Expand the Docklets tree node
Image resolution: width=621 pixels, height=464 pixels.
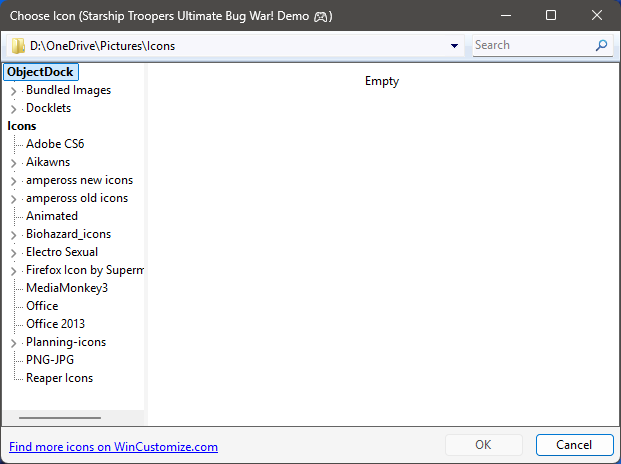tap(13, 109)
